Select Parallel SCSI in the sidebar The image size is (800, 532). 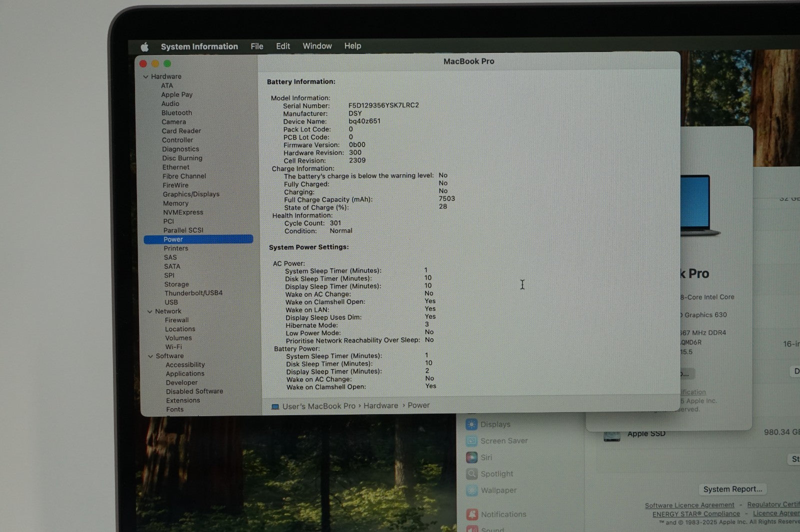pyautogui.click(x=183, y=230)
